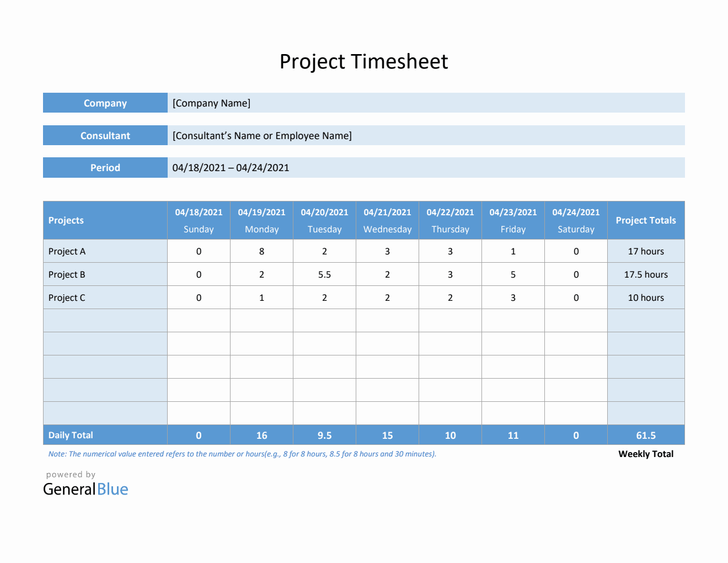
Task: Click the Saturday 04/24/2021 column header
Action: (576, 220)
